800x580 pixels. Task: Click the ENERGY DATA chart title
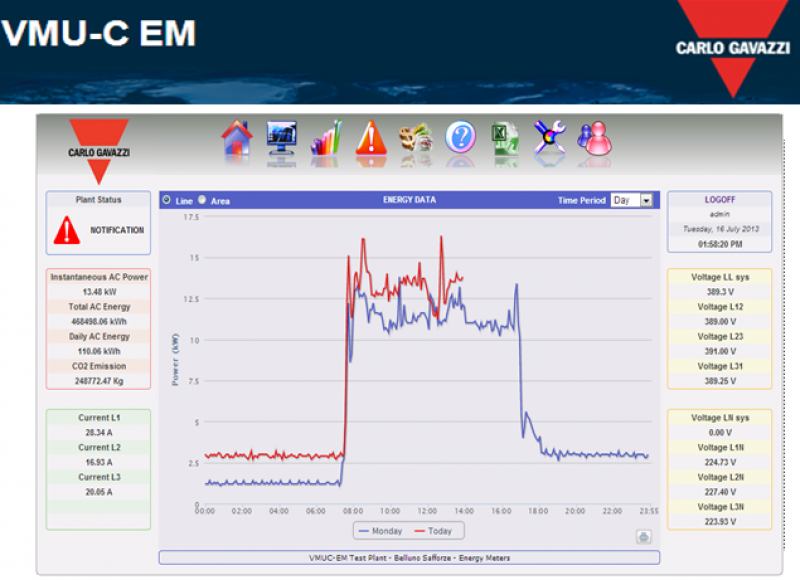point(409,200)
